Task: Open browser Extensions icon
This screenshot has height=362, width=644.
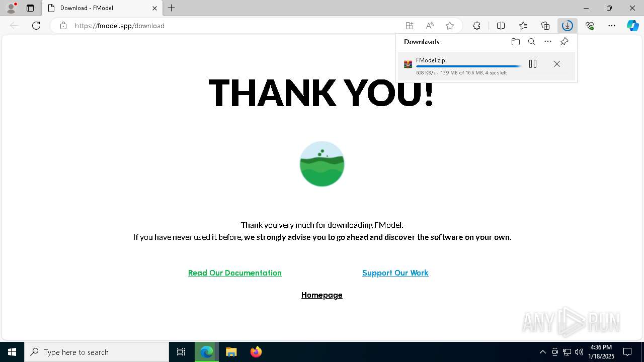Action: click(476, 26)
